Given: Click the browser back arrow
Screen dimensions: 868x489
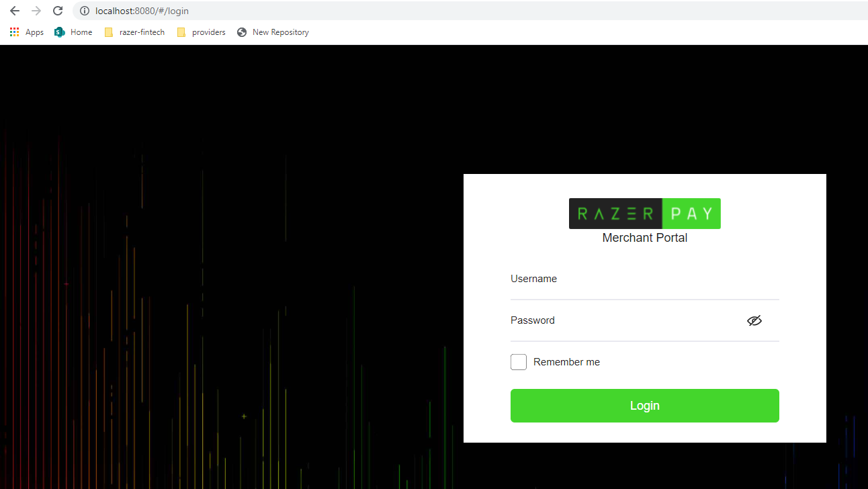Looking at the screenshot, I should click(x=14, y=11).
